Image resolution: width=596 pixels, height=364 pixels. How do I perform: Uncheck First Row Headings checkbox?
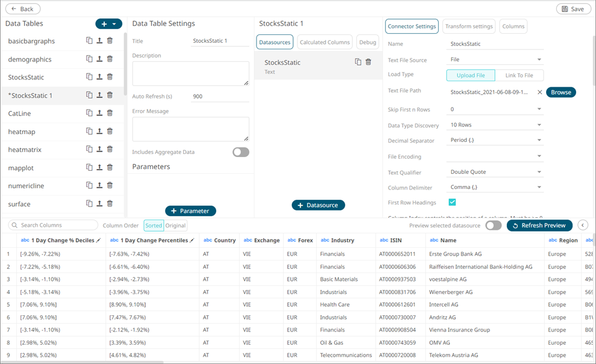[x=452, y=202]
